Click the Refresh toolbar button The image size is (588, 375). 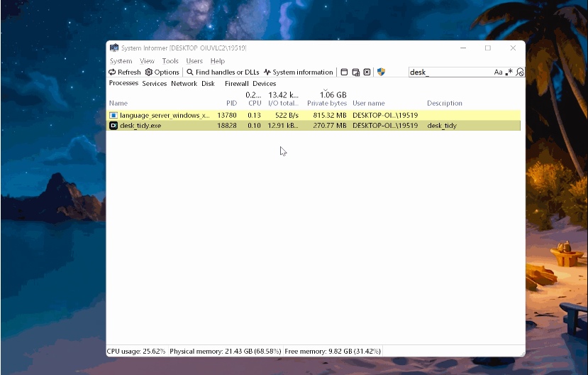125,72
